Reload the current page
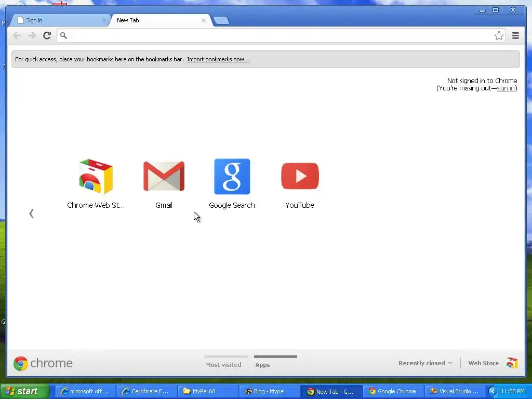532x399 pixels. [x=47, y=36]
